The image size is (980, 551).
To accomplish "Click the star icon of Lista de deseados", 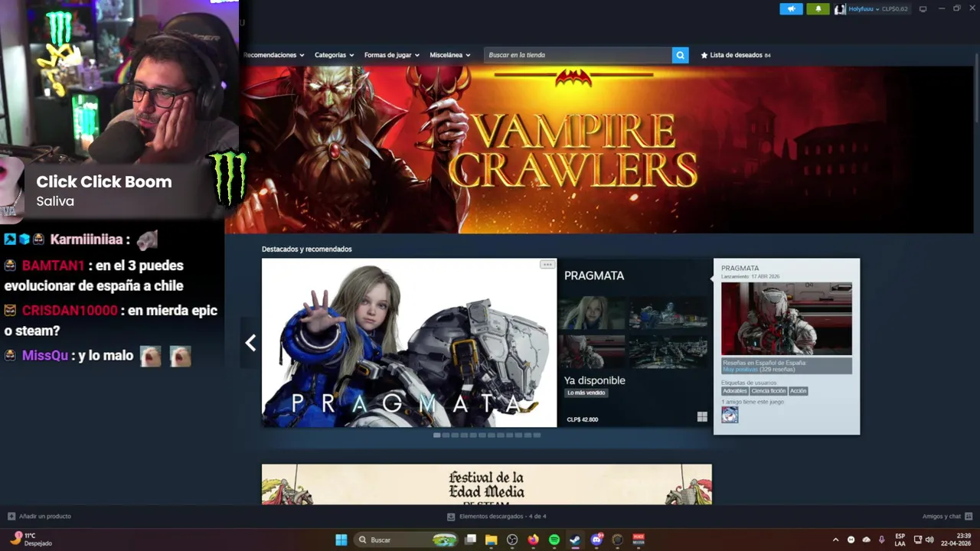I will click(704, 55).
